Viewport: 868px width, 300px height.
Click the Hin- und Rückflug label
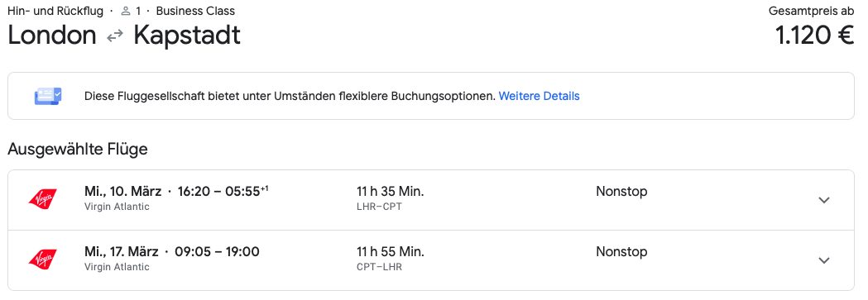click(55, 11)
